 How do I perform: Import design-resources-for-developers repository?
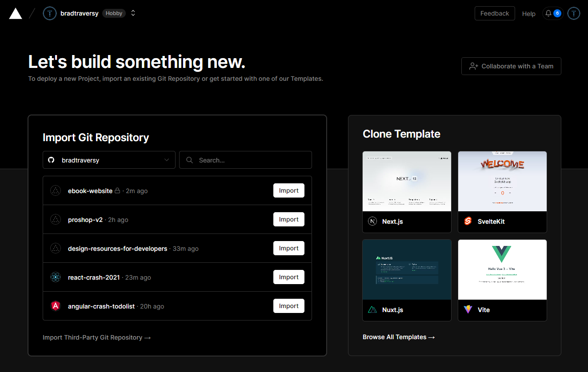289,248
